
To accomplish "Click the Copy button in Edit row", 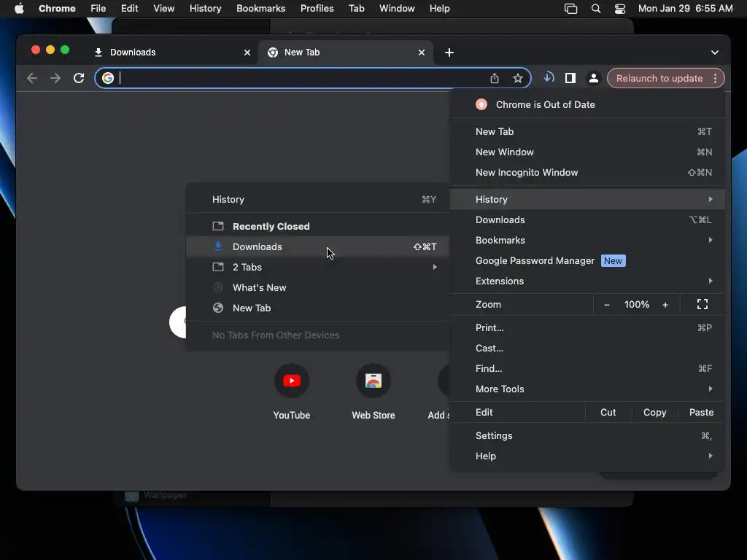I will 655,413.
